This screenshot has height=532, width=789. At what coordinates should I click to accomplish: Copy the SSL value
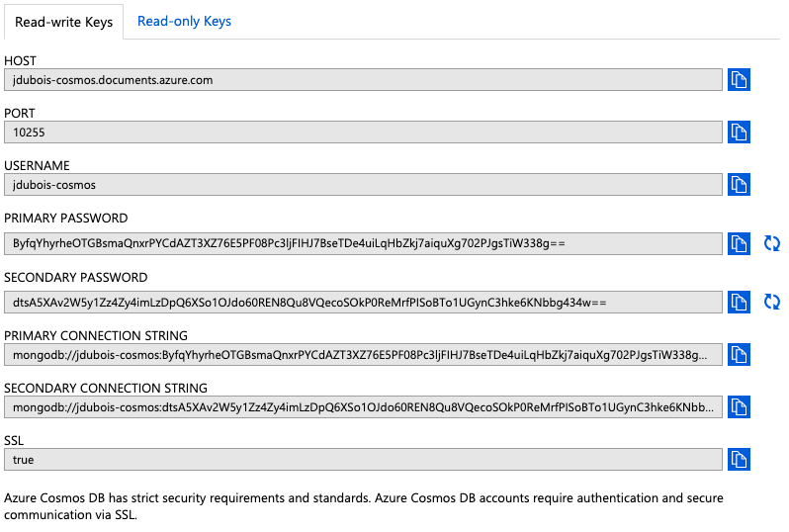(x=739, y=459)
